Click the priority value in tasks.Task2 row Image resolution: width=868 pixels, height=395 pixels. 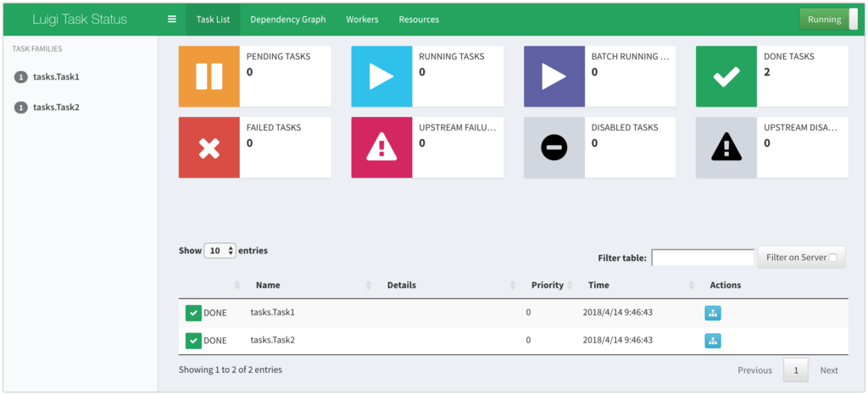click(528, 340)
